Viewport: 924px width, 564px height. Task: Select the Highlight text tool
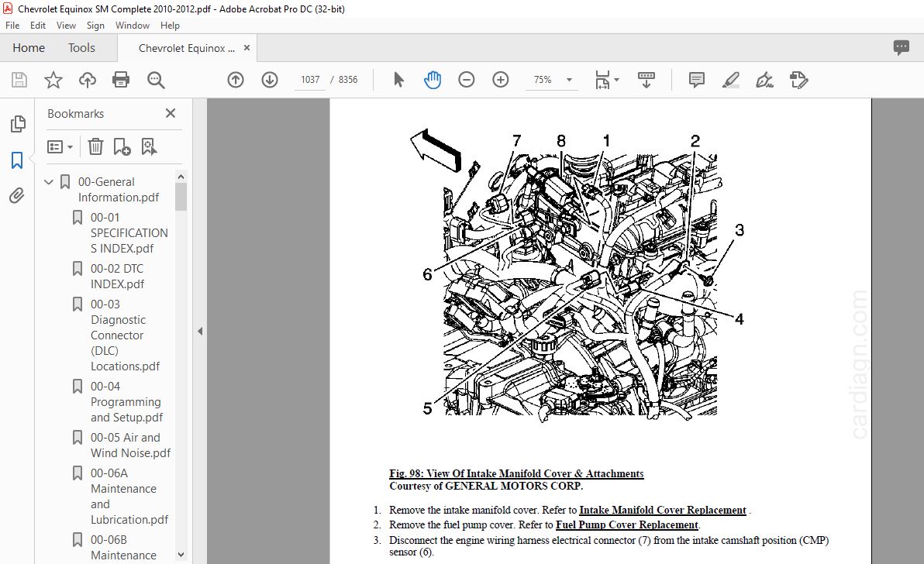click(731, 80)
